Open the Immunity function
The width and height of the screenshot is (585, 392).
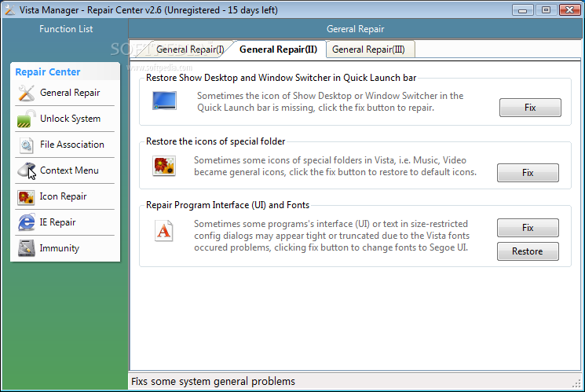65,248
